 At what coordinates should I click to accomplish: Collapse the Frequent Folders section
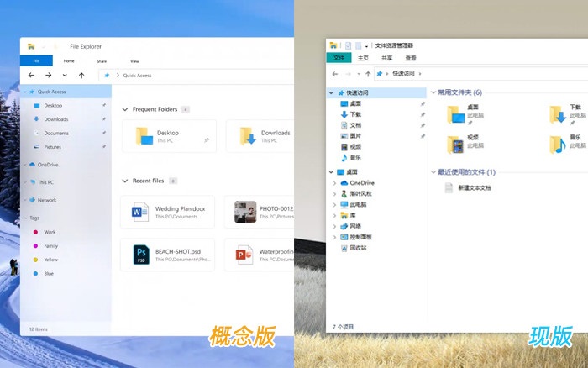click(x=125, y=109)
